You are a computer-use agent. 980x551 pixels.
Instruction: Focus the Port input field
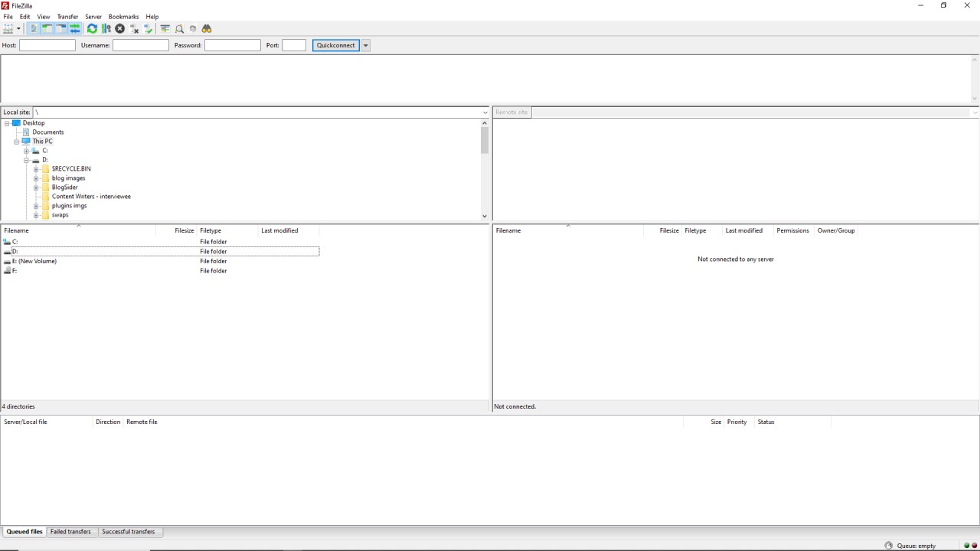click(x=294, y=45)
